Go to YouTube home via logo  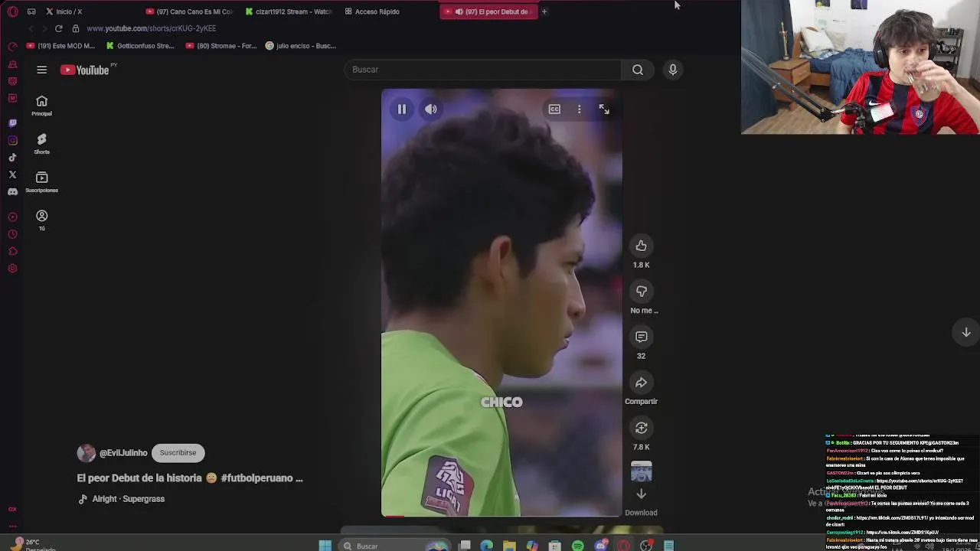tap(85, 70)
